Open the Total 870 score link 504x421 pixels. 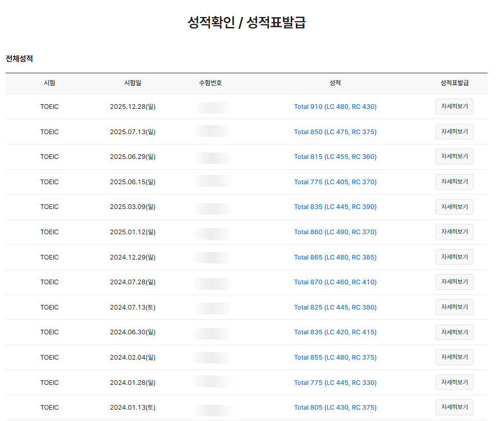click(335, 282)
